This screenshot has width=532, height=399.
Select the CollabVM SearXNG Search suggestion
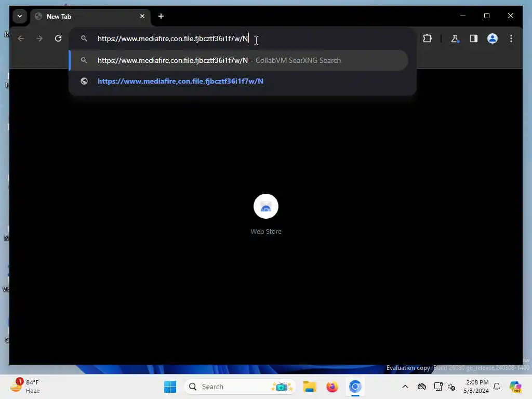coord(239,60)
